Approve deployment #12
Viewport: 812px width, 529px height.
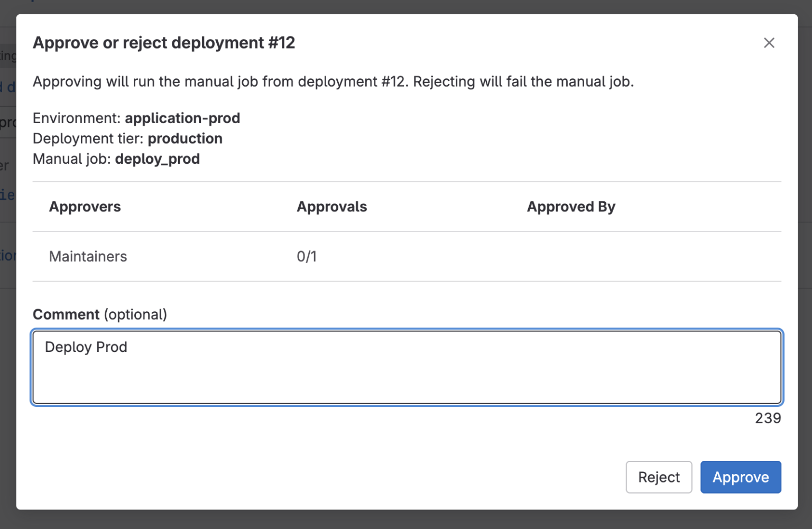tap(740, 477)
